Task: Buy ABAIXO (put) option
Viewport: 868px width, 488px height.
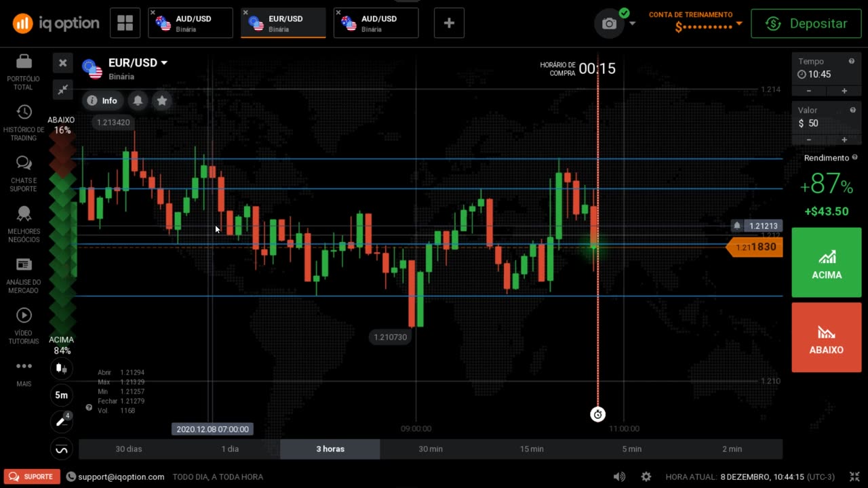Action: tap(827, 337)
